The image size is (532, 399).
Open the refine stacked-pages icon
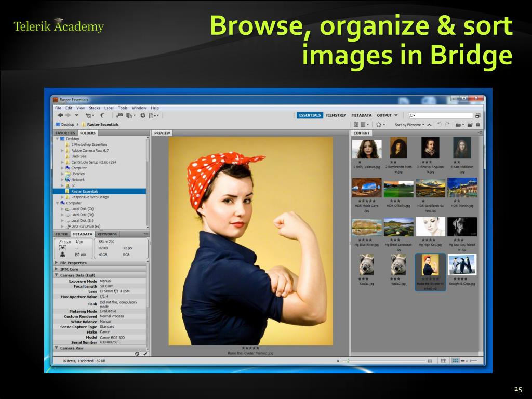pyautogui.click(x=130, y=116)
